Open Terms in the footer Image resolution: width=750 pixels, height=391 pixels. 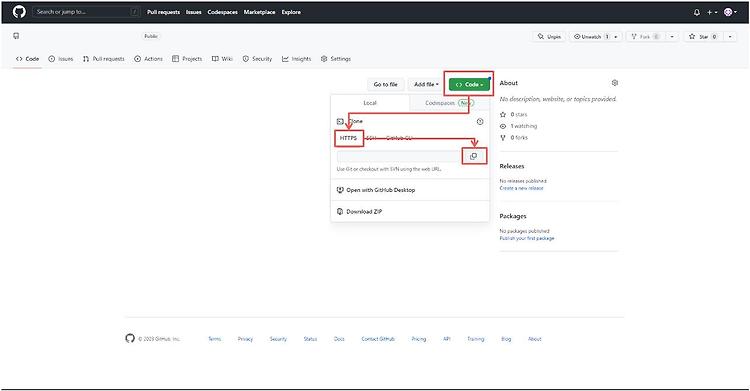coord(215,339)
